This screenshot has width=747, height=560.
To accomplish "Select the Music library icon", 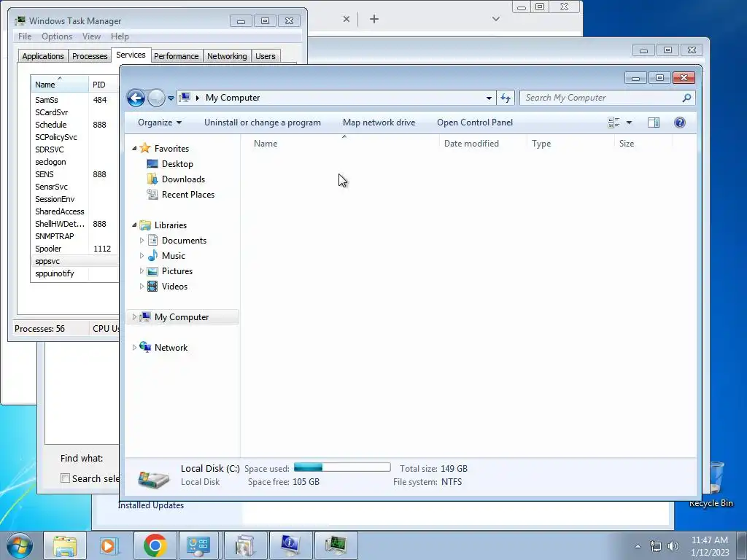I will point(152,256).
